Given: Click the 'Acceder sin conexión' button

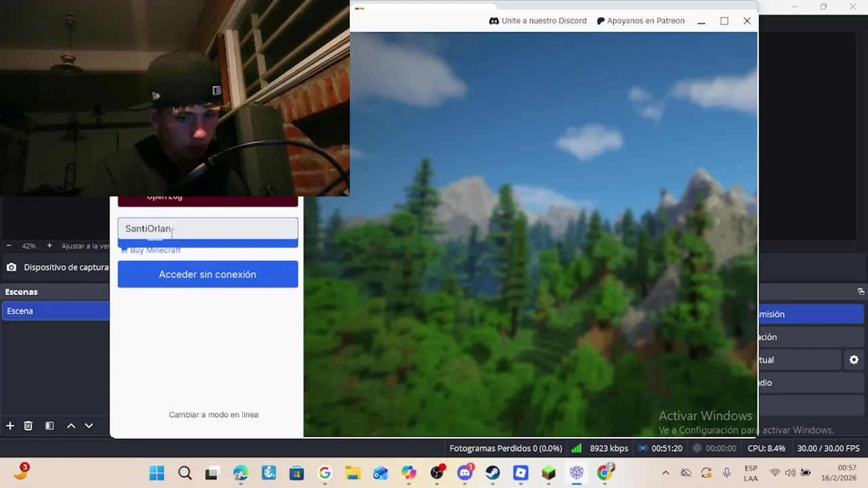Looking at the screenshot, I should tap(208, 274).
